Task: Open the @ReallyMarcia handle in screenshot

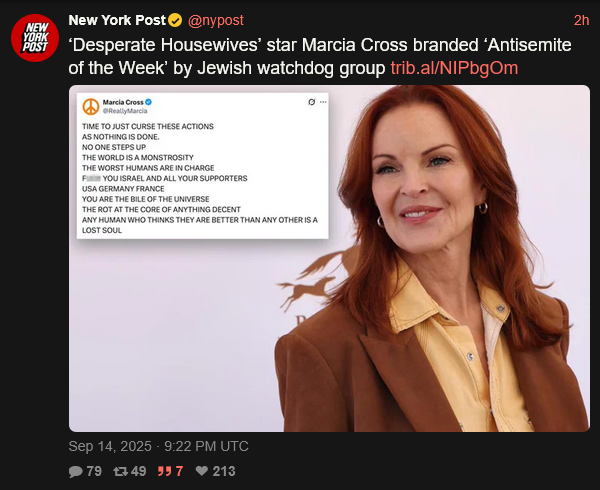Action: pos(125,111)
